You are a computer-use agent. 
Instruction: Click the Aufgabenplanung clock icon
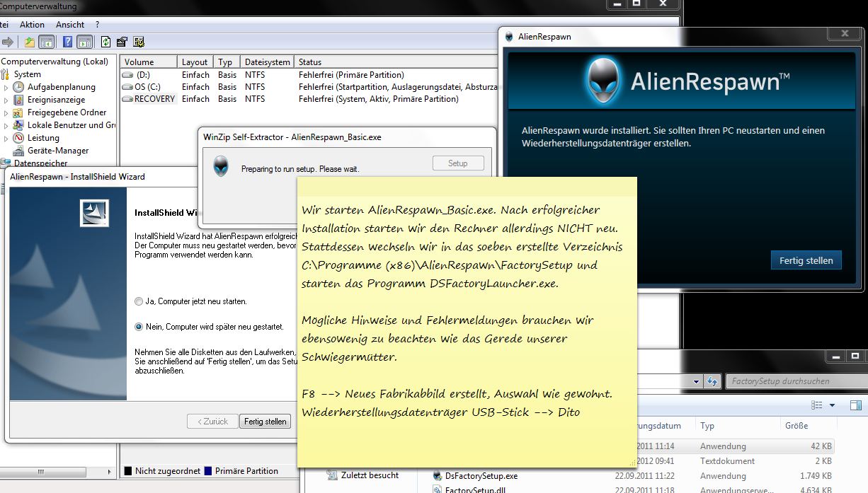pos(20,87)
